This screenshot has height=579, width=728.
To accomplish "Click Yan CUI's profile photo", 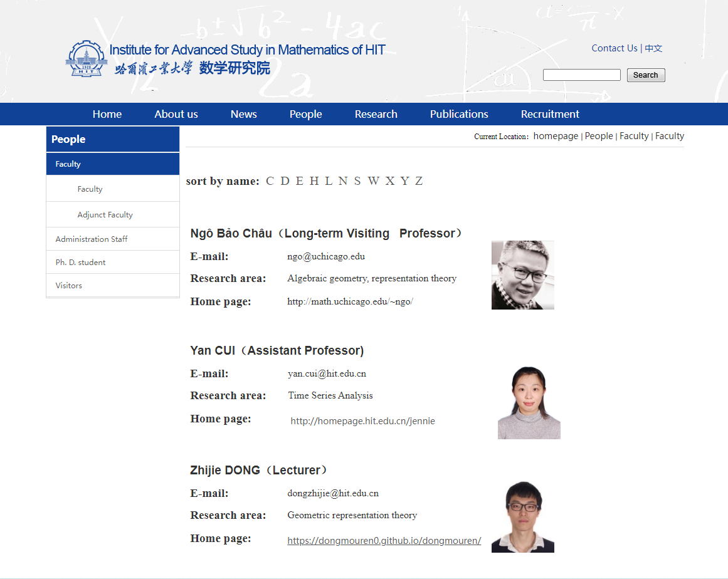I will [x=529, y=402].
